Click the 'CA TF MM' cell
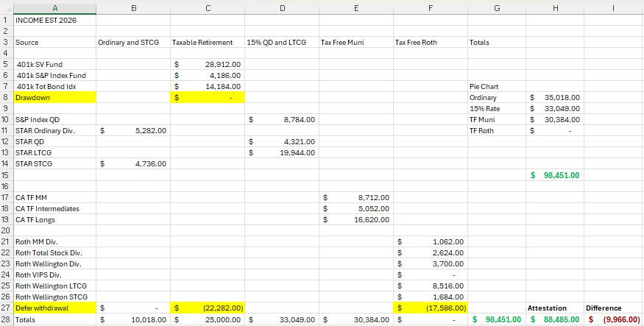This screenshot has width=644, height=326. coord(55,197)
